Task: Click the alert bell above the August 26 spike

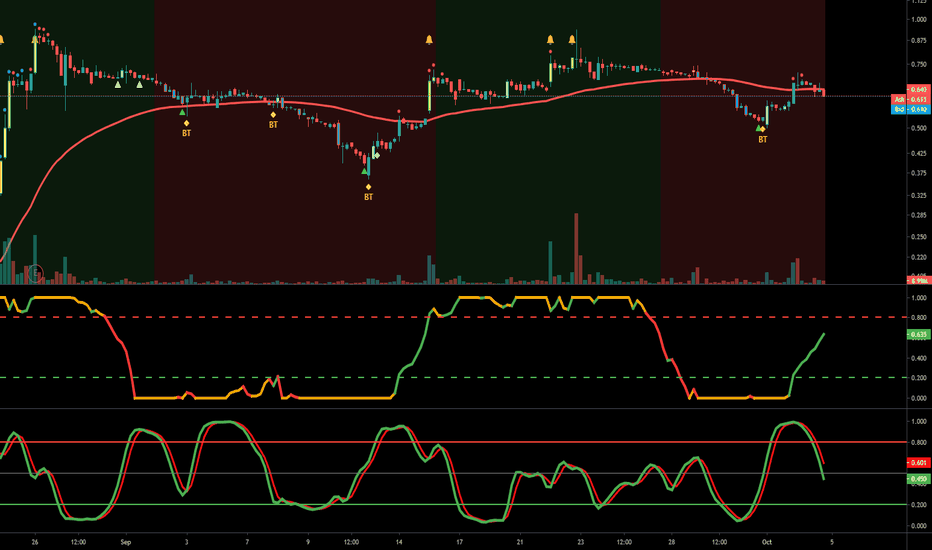Action: (x=35, y=40)
